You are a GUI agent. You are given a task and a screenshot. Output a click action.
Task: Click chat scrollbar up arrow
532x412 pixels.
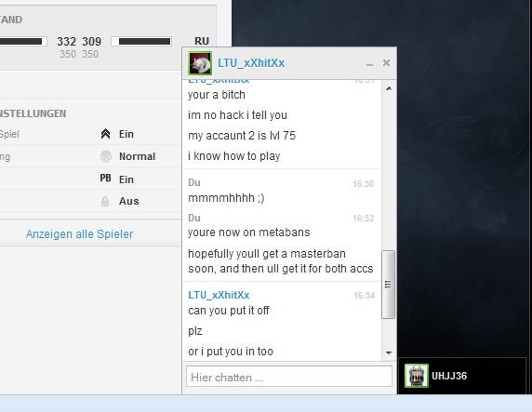[x=389, y=88]
